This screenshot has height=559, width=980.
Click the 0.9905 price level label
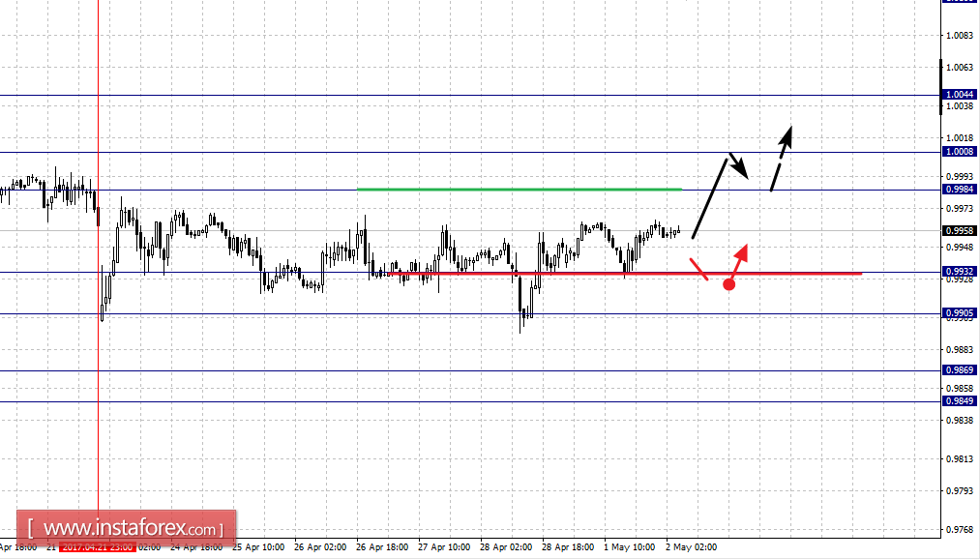[960, 313]
